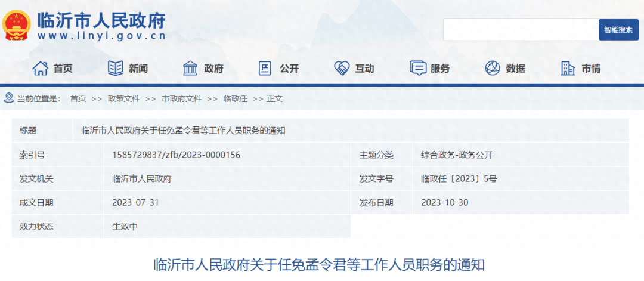Click the services chat bubble icon

tap(417, 68)
